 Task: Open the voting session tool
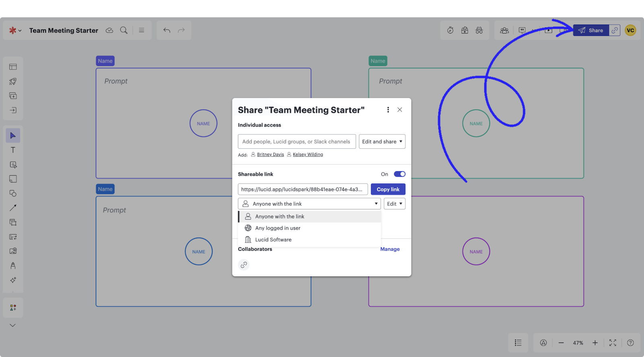465,31
